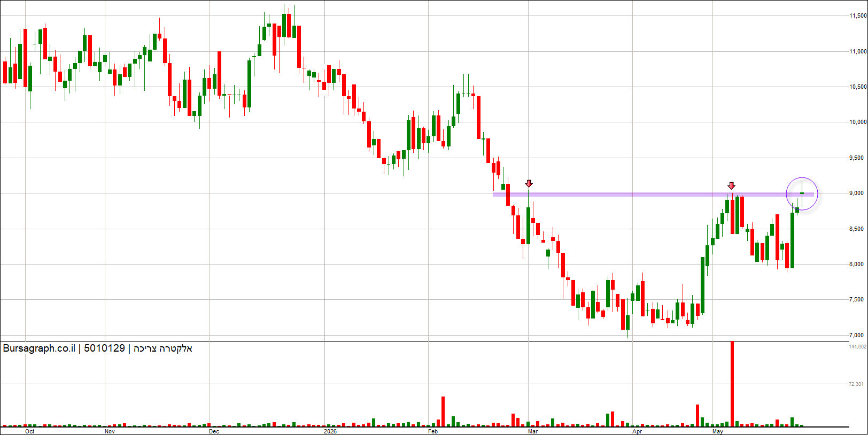Click the 7,000 price axis label
The height and width of the screenshot is (435, 868).
point(856,335)
